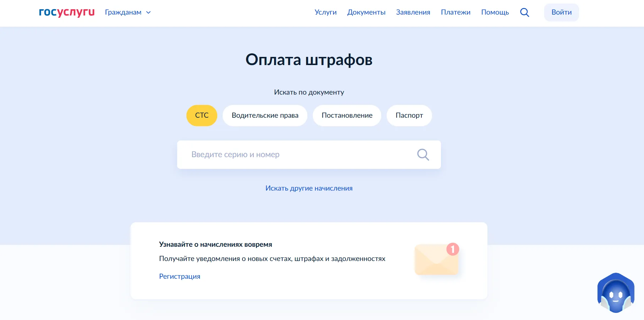Screen dimensions: 644x320
Task: Open the Заявления page
Action: (413, 12)
